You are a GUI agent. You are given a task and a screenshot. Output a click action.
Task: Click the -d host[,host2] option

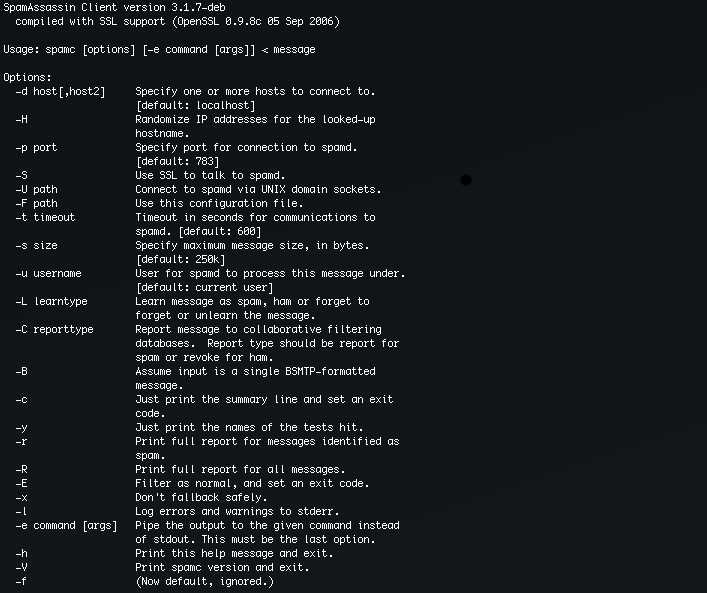[60, 92]
